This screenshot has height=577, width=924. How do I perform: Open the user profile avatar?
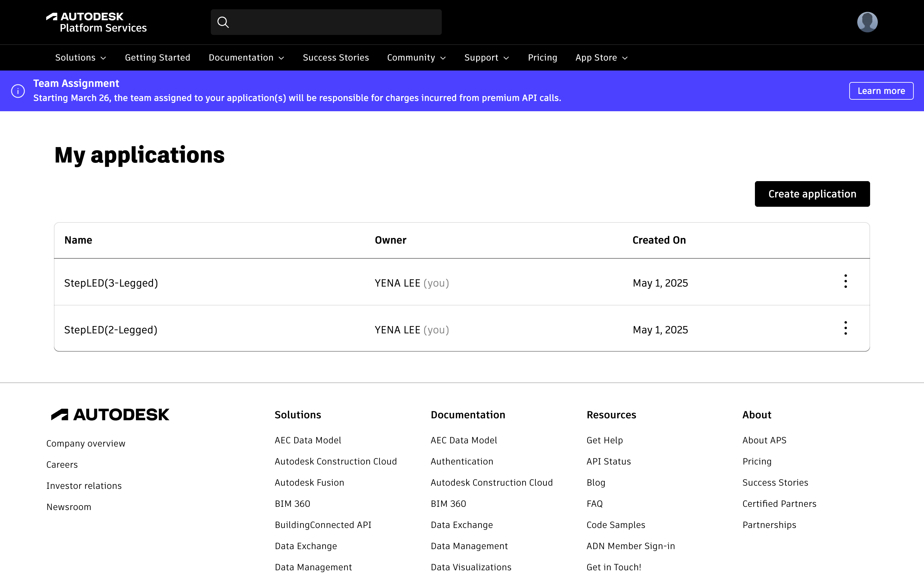(x=867, y=22)
